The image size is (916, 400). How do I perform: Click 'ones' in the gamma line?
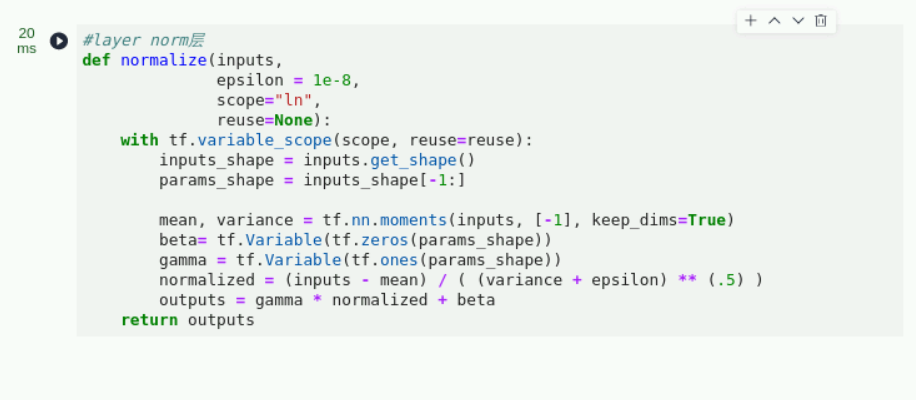click(x=399, y=260)
